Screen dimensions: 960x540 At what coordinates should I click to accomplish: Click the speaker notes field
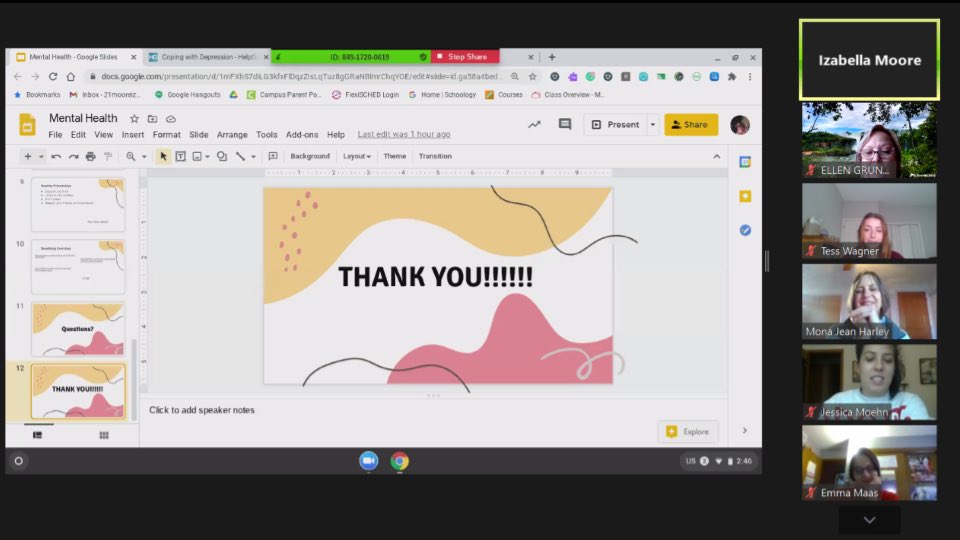click(x=434, y=410)
